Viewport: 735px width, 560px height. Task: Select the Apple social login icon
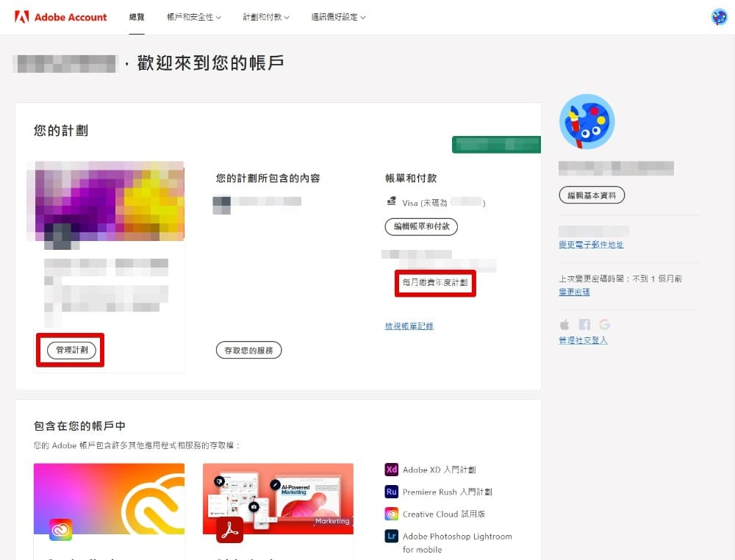tap(564, 325)
